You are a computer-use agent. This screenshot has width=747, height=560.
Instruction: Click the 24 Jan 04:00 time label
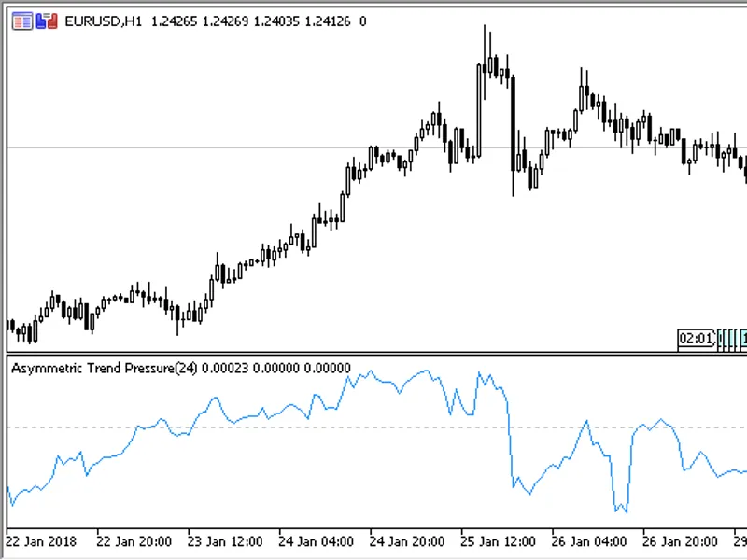(316, 541)
